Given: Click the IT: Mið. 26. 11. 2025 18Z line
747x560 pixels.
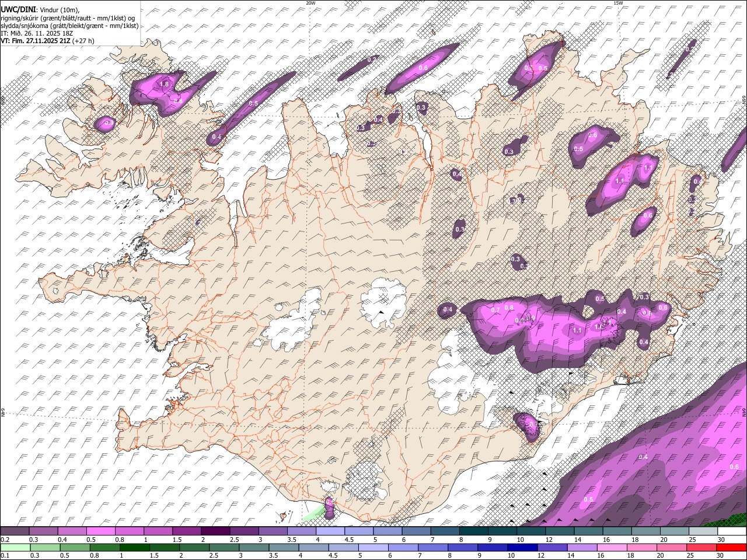Looking at the screenshot, I should (x=37, y=33).
